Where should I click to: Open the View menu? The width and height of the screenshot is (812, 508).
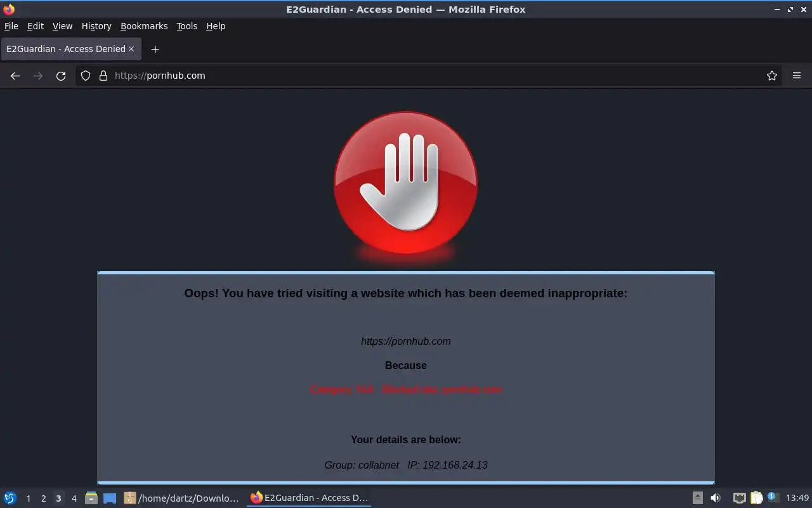pos(62,26)
